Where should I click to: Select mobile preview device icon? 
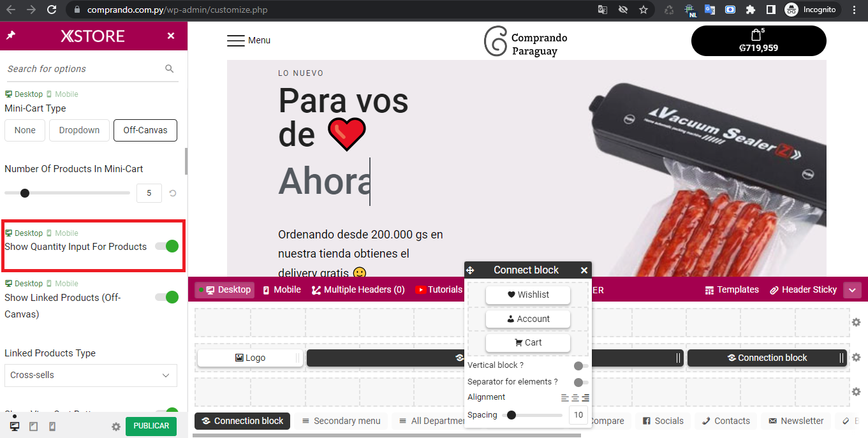click(52, 426)
